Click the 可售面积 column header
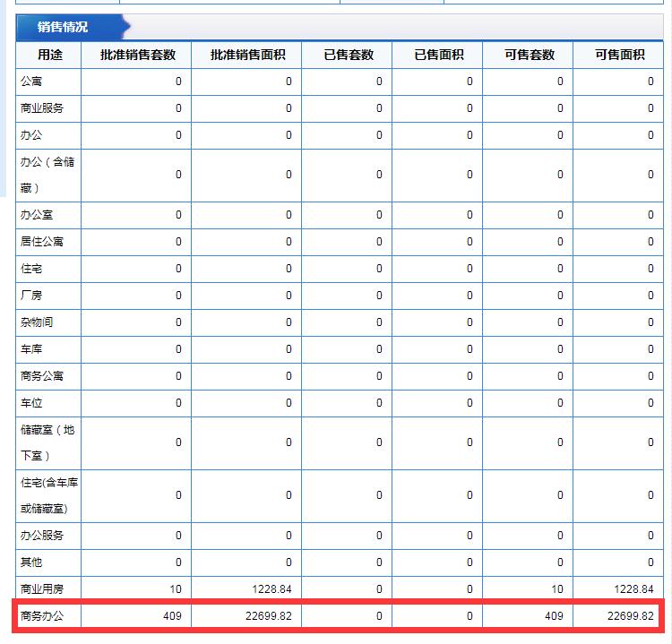Viewport: 672px width, 644px height. [620, 55]
